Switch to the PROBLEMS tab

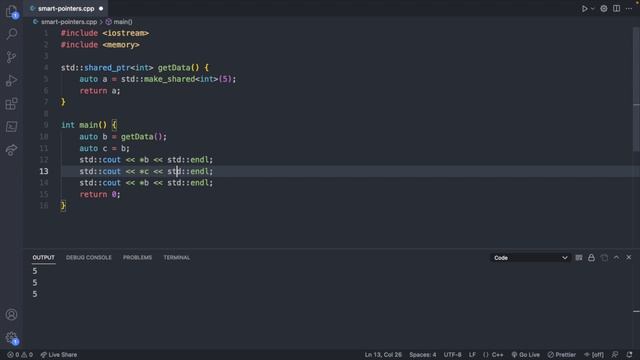coord(138,258)
